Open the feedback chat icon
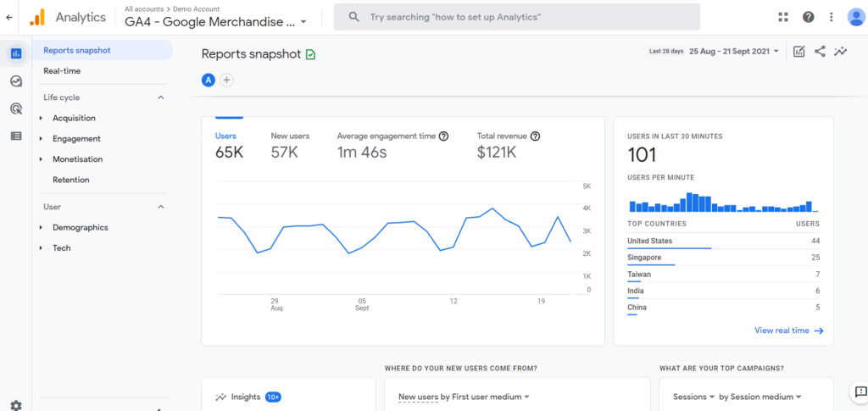Image resolution: width=868 pixels, height=411 pixels. [860, 392]
